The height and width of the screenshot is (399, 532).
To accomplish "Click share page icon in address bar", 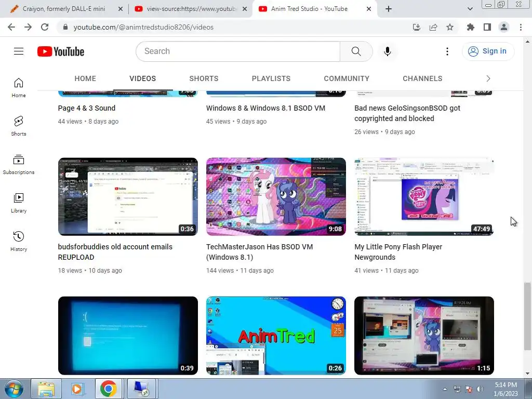I will coord(433,27).
